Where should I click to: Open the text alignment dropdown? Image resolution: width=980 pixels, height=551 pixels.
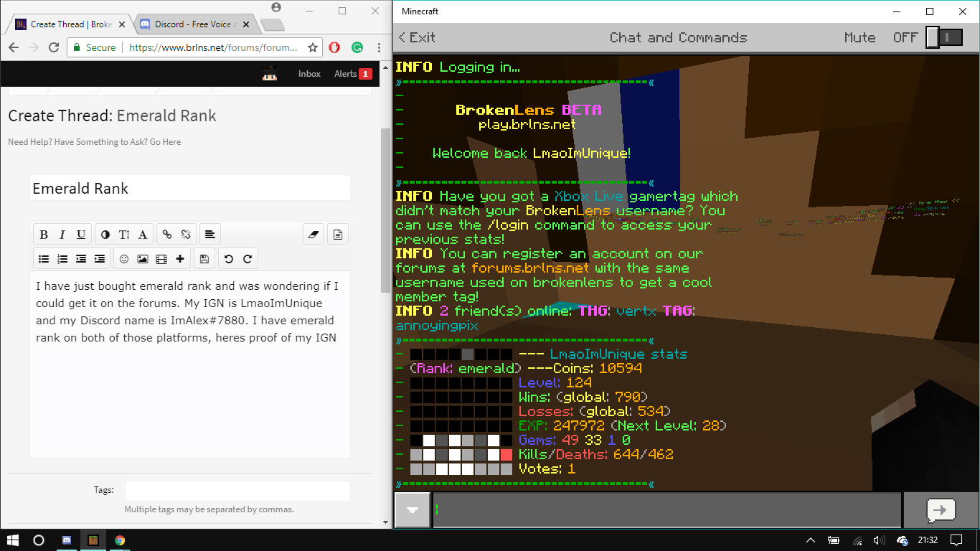pos(209,234)
